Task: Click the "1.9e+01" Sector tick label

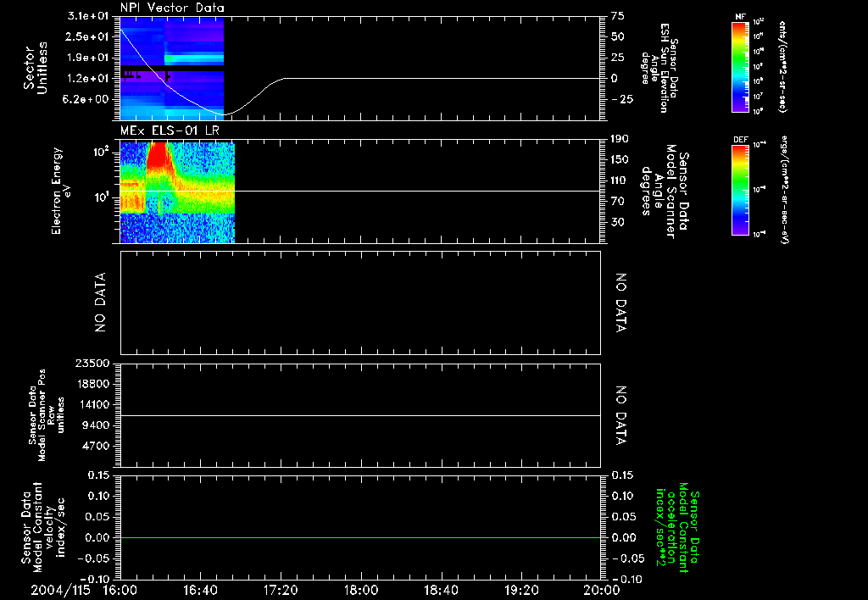Action: pos(88,58)
